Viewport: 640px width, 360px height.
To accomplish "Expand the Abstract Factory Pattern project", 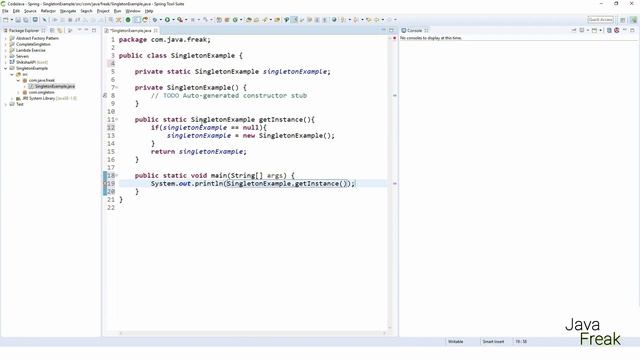I will tap(6, 38).
